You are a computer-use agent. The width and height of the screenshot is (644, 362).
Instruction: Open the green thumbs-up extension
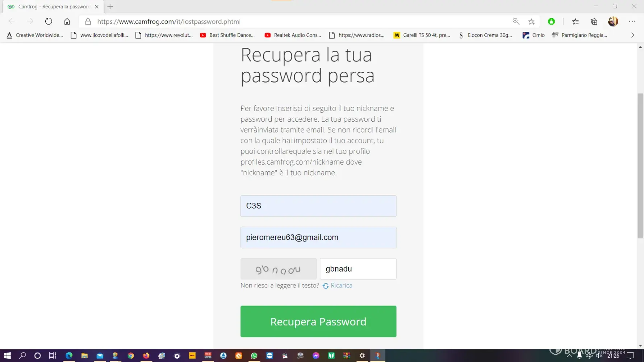click(551, 21)
